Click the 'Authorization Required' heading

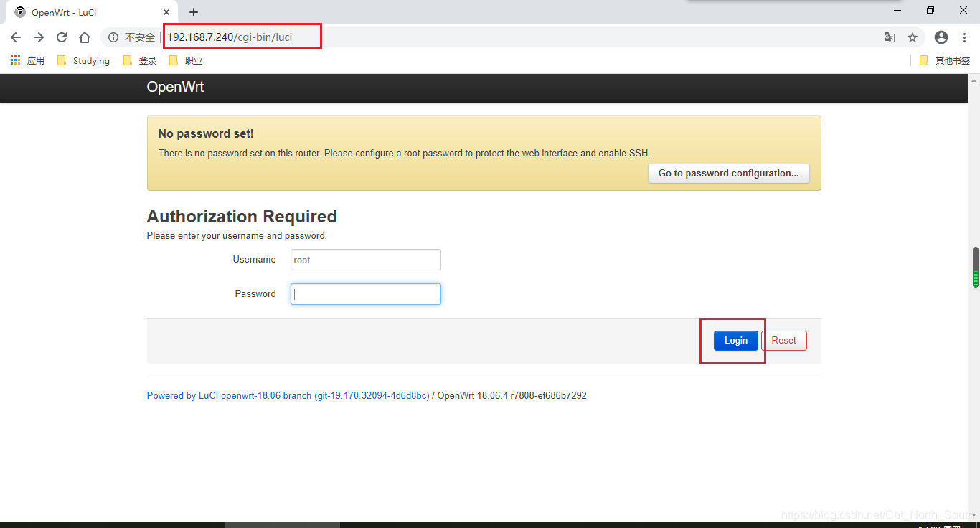click(x=242, y=217)
